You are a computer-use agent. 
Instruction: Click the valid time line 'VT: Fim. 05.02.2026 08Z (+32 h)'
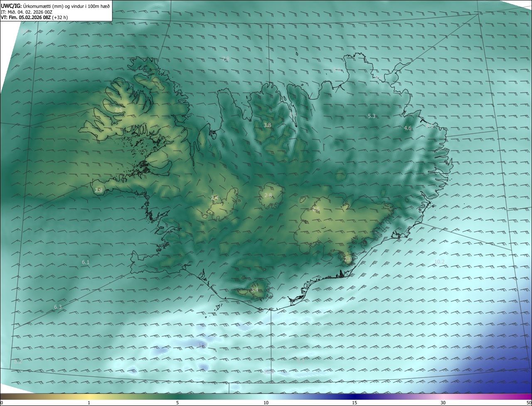pyautogui.click(x=35, y=18)
